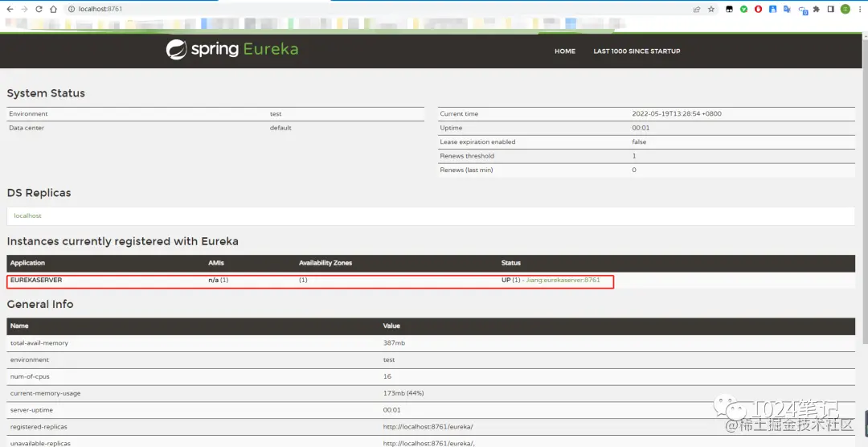
Task: Open the Chrome three-dot menu
Action: point(859,10)
